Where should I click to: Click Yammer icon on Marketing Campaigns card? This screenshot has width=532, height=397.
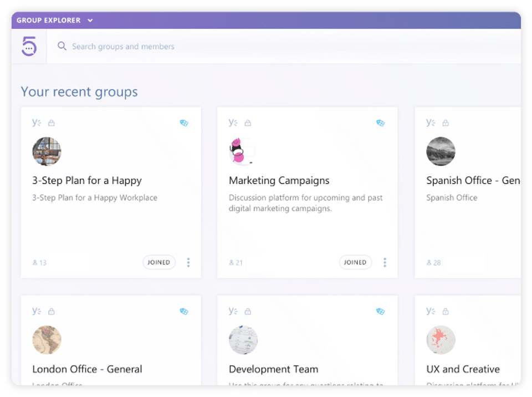point(233,123)
